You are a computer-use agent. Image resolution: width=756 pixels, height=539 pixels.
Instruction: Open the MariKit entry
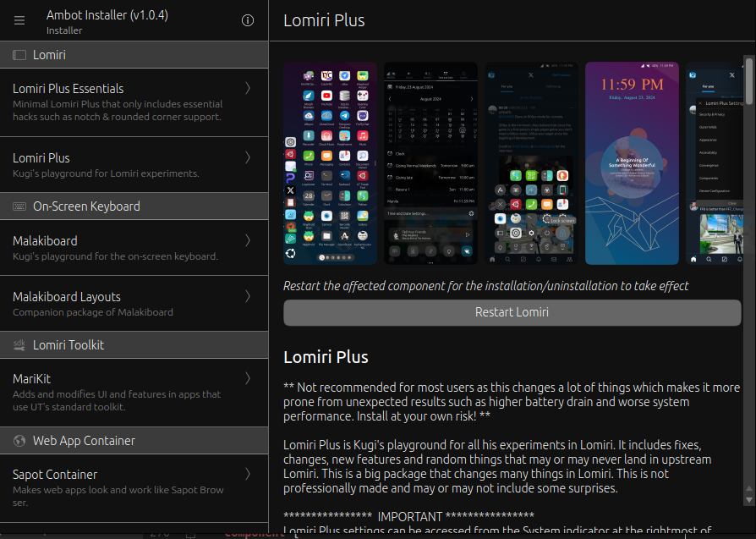[134, 393]
